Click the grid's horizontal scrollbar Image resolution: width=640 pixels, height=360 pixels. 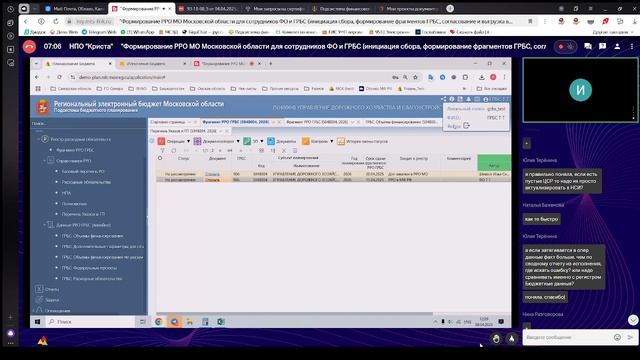[x=295, y=313]
